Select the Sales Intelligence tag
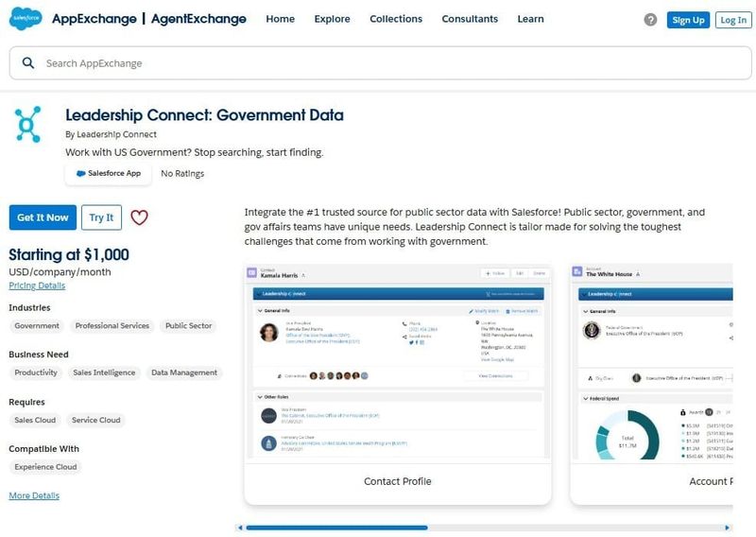Screen dimensions: 756x537 [104, 372]
